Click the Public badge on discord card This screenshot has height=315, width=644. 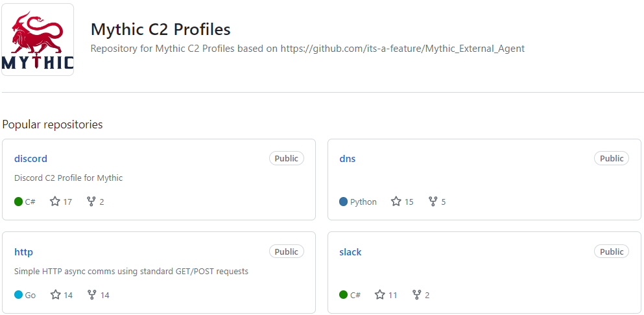(x=286, y=159)
